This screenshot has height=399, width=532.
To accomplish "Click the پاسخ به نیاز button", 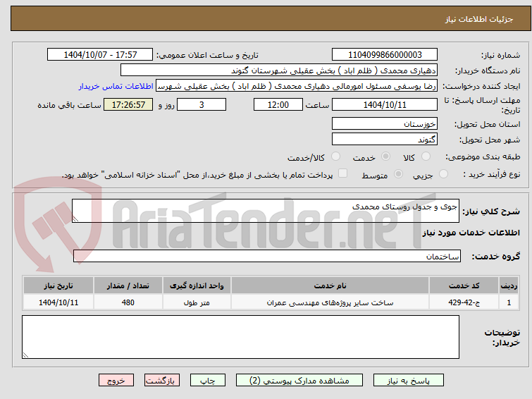I will point(409,381).
